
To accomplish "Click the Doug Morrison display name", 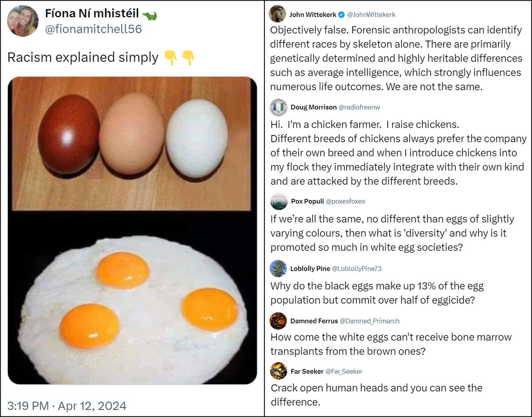I will click(x=313, y=107).
